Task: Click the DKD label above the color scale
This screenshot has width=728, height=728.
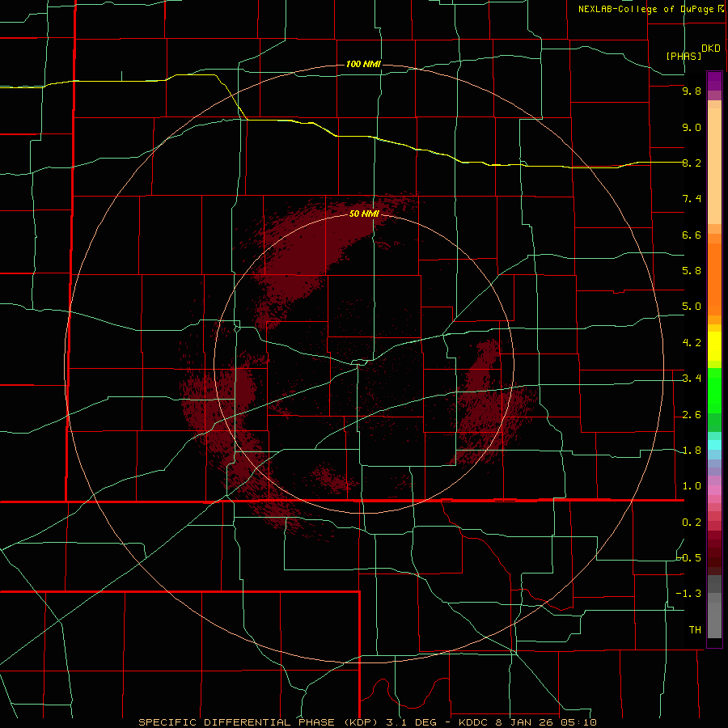Action: [x=711, y=48]
